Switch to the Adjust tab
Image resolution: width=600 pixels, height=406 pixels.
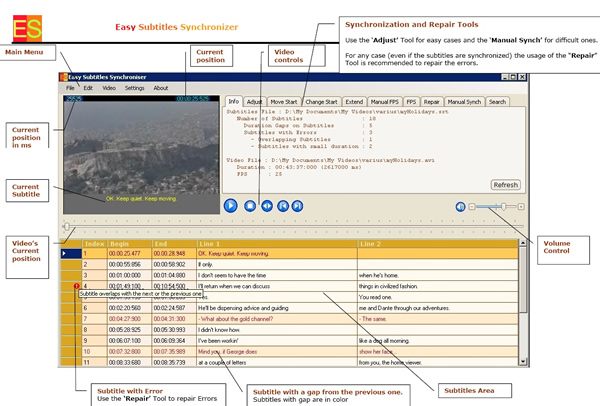(254, 102)
